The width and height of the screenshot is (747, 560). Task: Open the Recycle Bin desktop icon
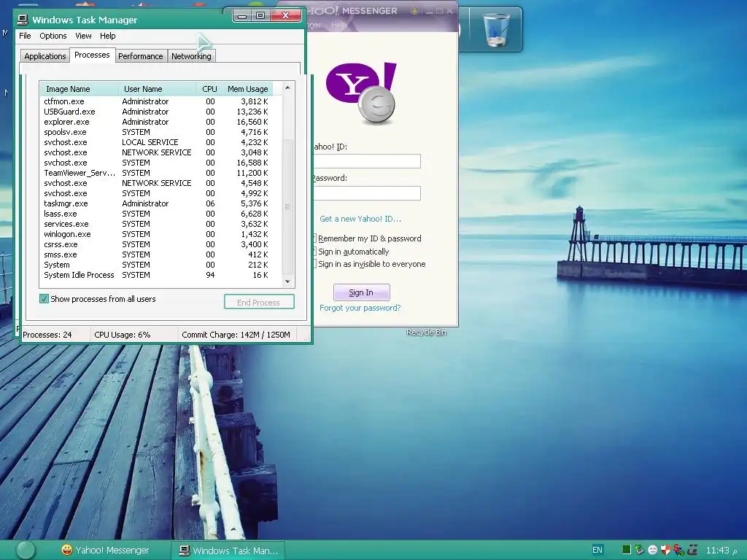click(496, 29)
